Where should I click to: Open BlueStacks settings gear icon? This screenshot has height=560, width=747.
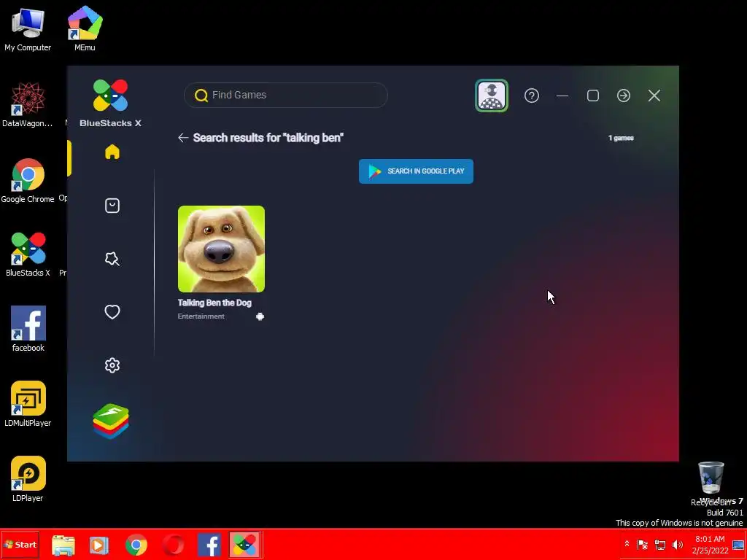point(112,365)
